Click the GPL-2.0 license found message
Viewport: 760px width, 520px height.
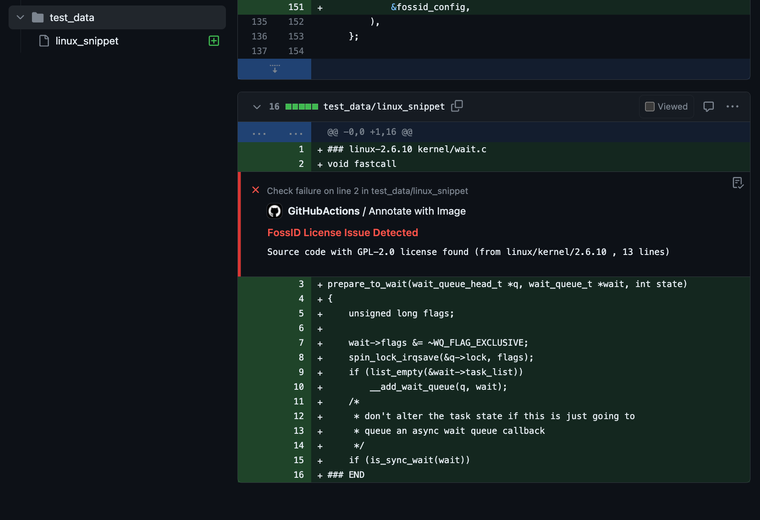(468, 252)
